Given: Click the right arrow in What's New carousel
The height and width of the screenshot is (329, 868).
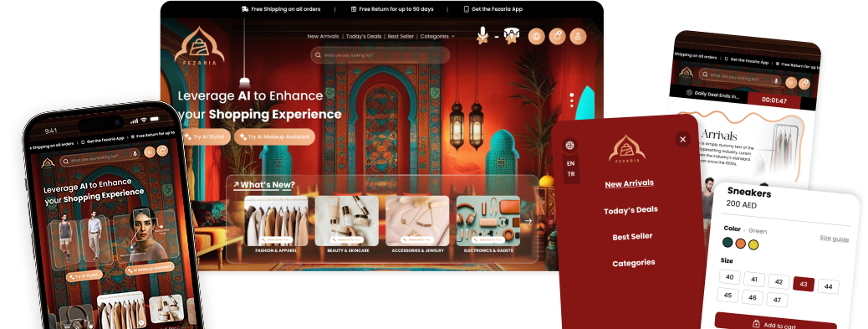Looking at the screenshot, I should (528, 220).
